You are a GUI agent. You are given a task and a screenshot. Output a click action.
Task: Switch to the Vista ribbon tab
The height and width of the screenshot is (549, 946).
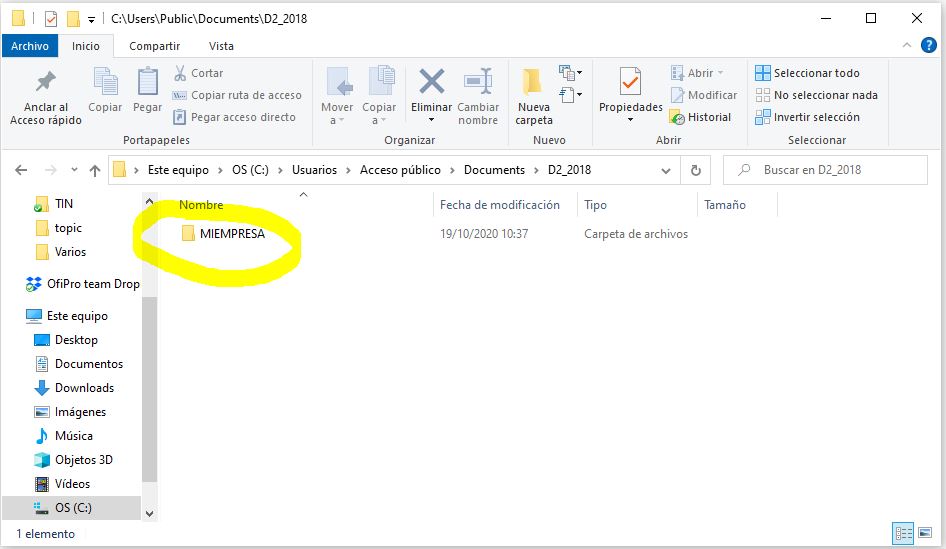click(x=221, y=46)
